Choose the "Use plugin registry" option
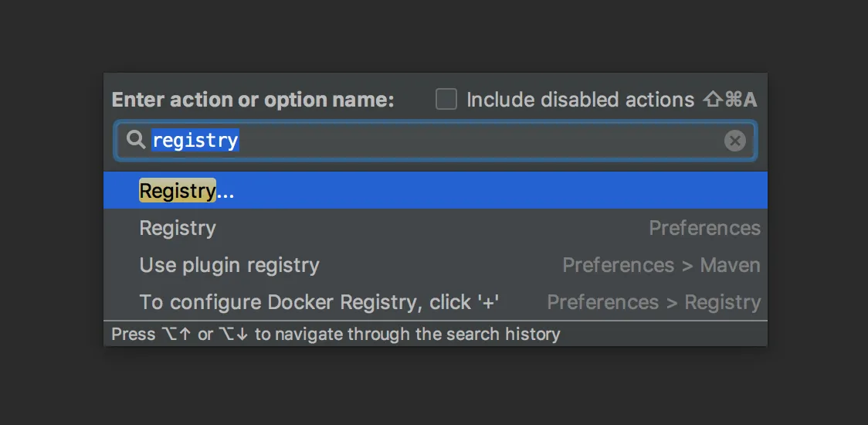Viewport: 868px width, 425px height. tap(435, 265)
